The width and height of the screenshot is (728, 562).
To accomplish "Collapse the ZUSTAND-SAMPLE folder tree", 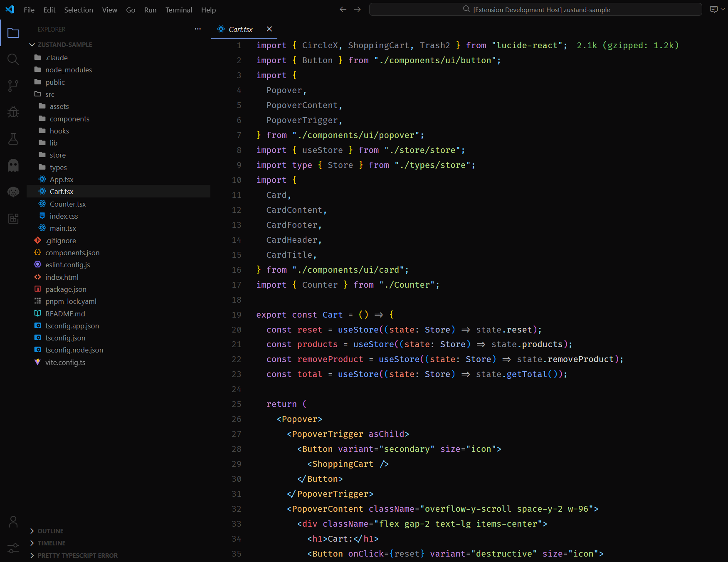I will coord(32,44).
